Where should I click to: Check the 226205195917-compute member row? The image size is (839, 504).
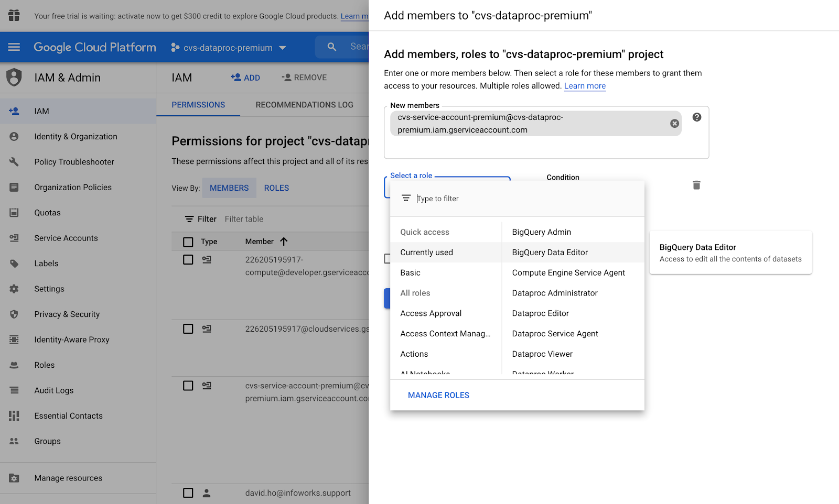click(188, 260)
